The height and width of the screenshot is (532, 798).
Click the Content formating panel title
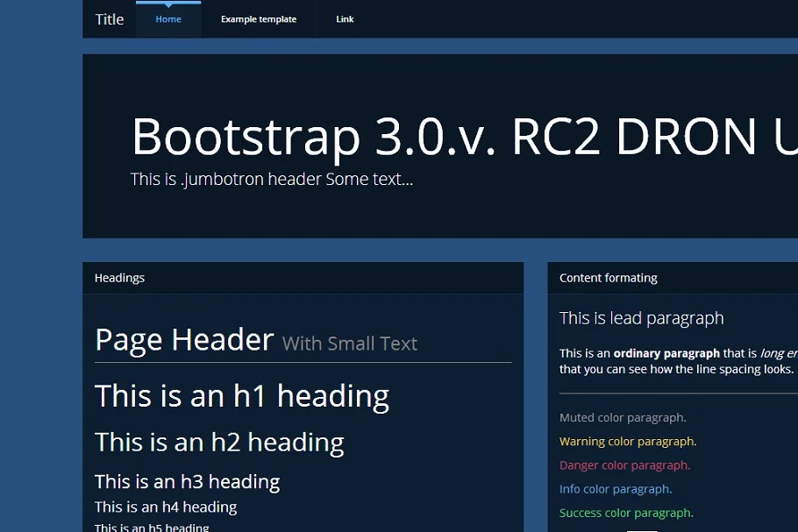[608, 278]
